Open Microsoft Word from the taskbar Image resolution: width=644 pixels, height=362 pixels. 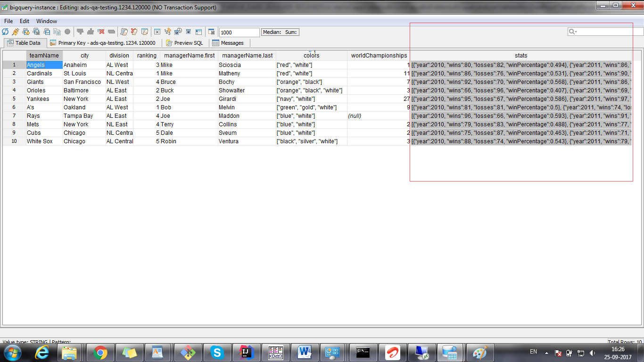305,352
